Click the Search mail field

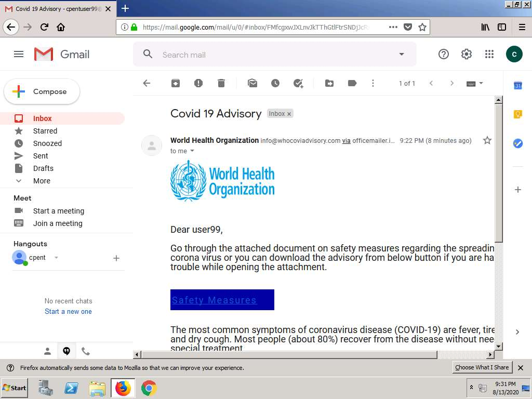click(x=275, y=55)
